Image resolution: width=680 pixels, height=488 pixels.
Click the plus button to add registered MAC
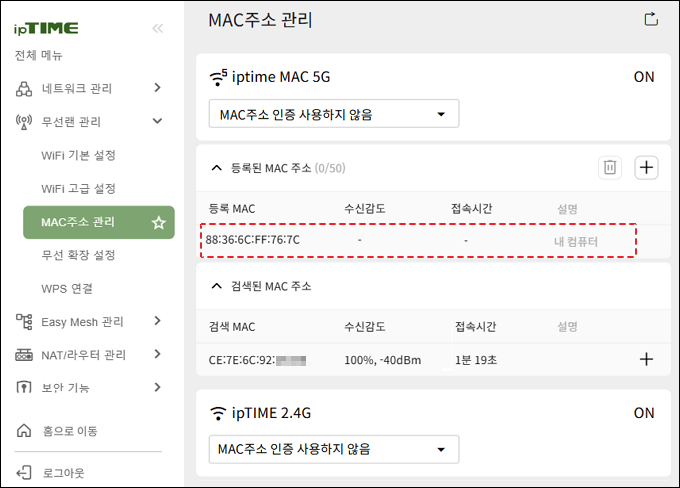(646, 167)
